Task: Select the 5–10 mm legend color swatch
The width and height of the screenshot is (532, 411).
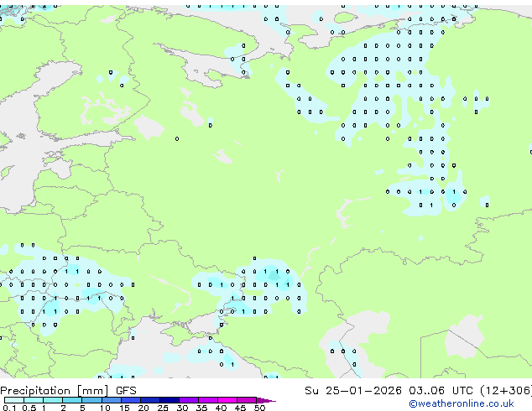Action: tap(92, 400)
